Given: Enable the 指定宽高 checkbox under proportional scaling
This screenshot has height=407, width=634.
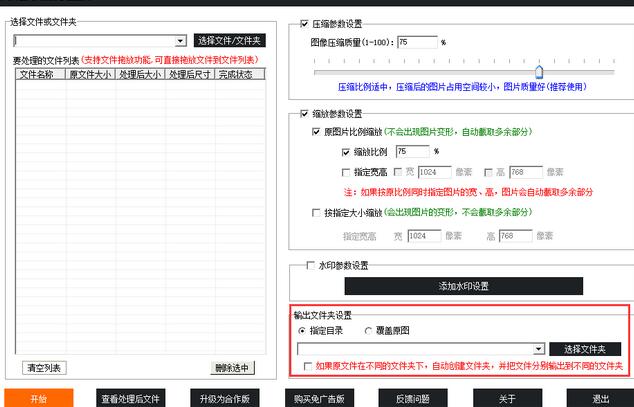Looking at the screenshot, I should click(x=346, y=173).
